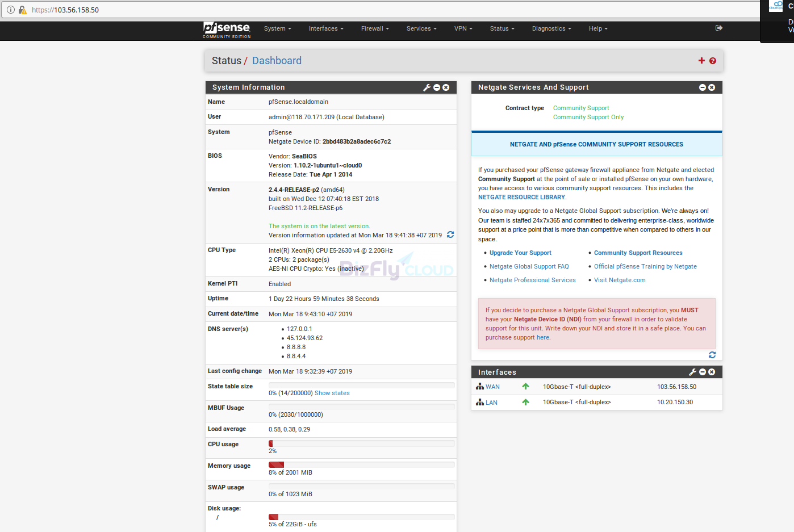Click the Memory usage progress bar

point(362,464)
